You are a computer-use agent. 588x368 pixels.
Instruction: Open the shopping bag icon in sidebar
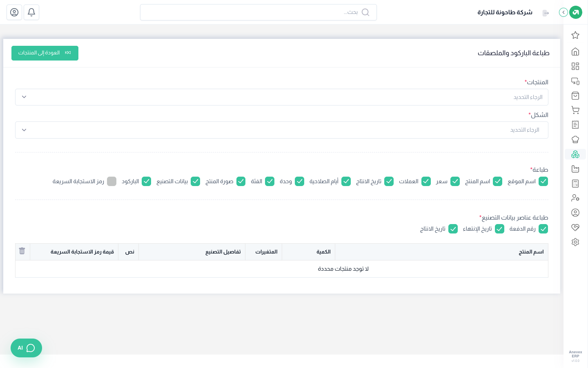pyautogui.click(x=575, y=96)
